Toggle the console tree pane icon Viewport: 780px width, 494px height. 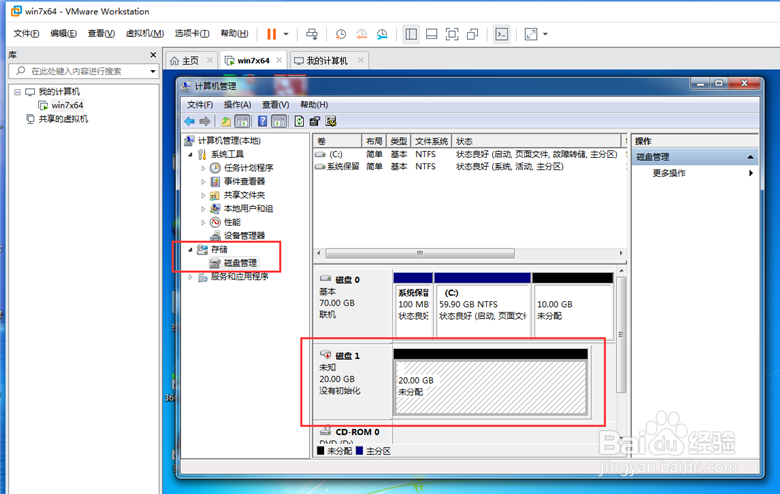(x=242, y=121)
